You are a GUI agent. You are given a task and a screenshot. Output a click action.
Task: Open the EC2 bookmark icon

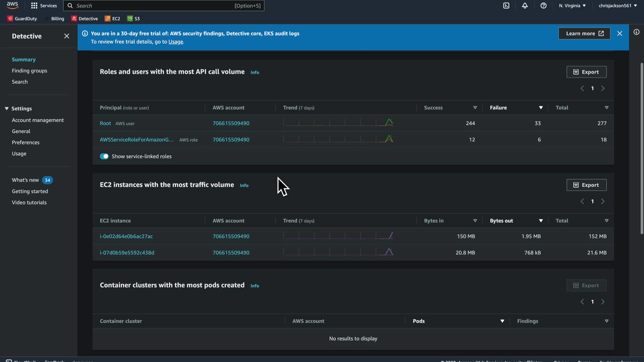click(107, 19)
